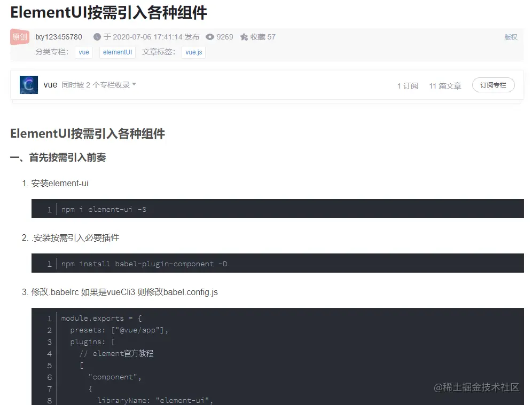Click code line plugins: [
The width and height of the screenshot is (532, 405).
92,342
